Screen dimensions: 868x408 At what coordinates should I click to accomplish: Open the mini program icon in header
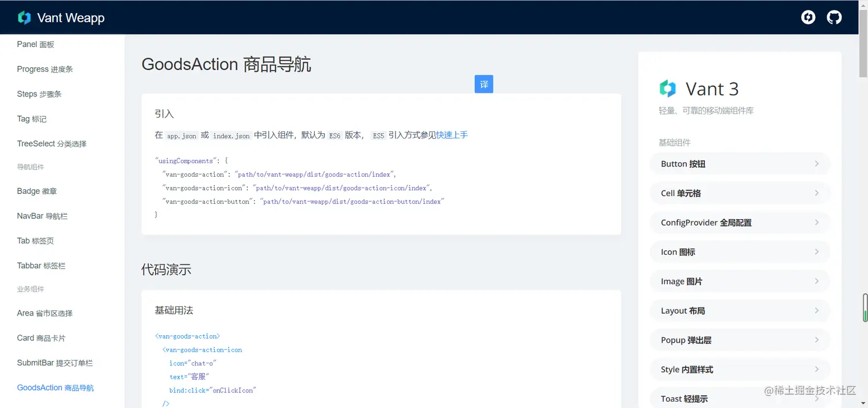pyautogui.click(x=808, y=17)
